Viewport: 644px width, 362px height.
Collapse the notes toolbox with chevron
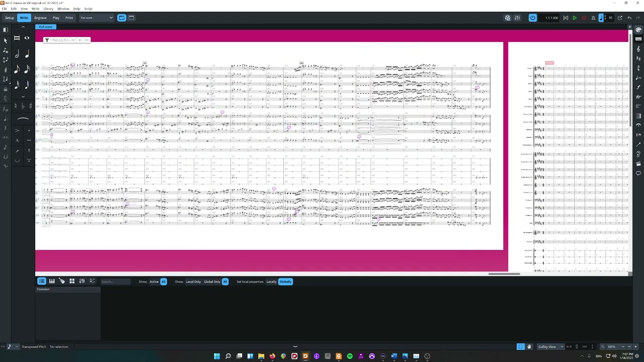(x=23, y=27)
